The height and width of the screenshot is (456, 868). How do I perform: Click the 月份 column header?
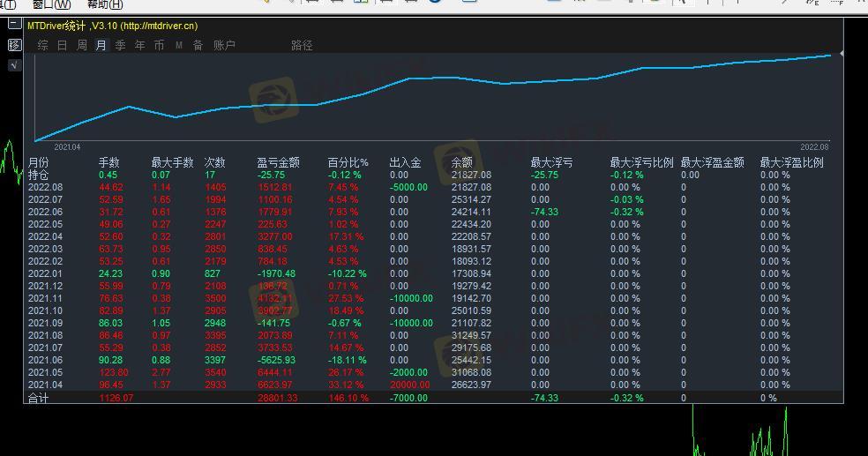[x=39, y=162]
